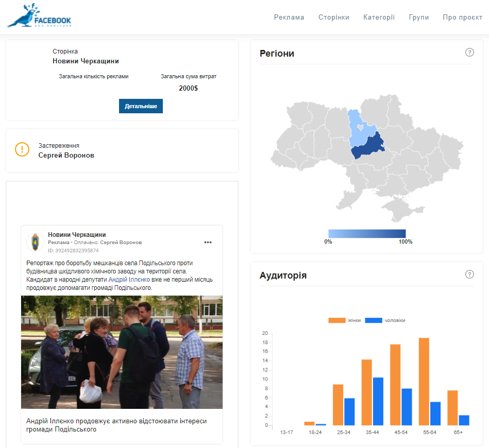Click the Новини Черкащини page avatar

point(35,242)
